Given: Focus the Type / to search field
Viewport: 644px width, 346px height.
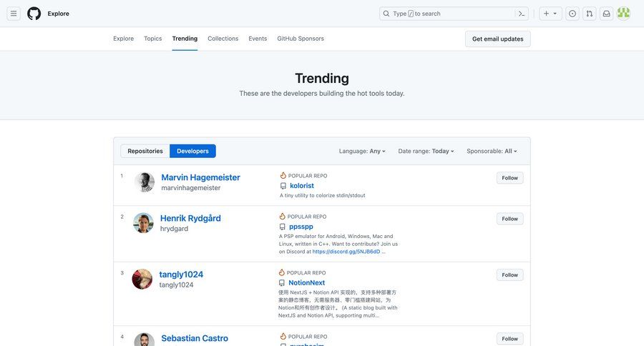Looking at the screenshot, I should 454,14.
